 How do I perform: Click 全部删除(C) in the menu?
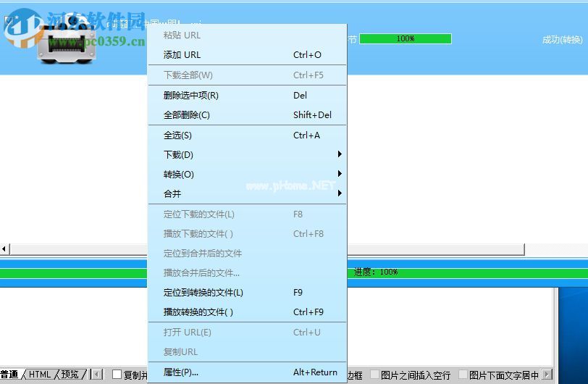(247, 115)
